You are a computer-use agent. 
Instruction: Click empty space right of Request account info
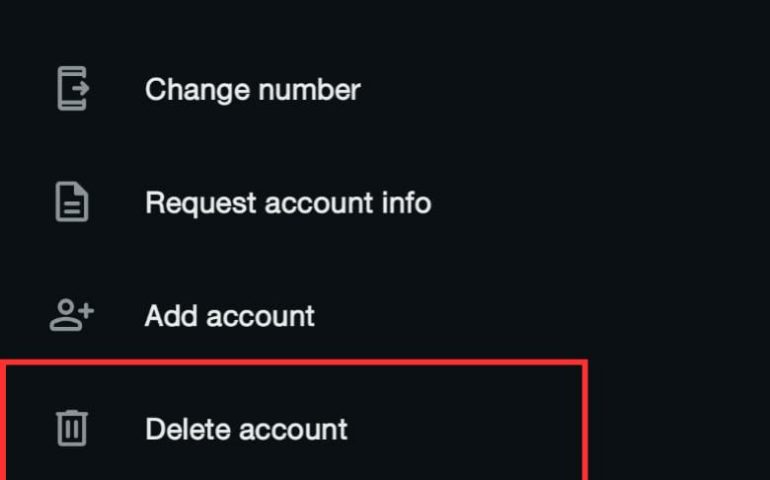pos(600,203)
